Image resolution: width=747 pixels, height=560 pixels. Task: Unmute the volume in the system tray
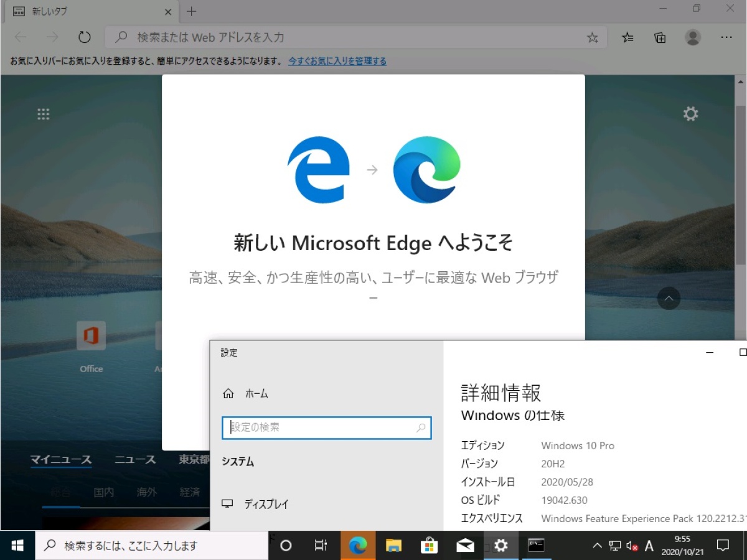click(x=631, y=545)
